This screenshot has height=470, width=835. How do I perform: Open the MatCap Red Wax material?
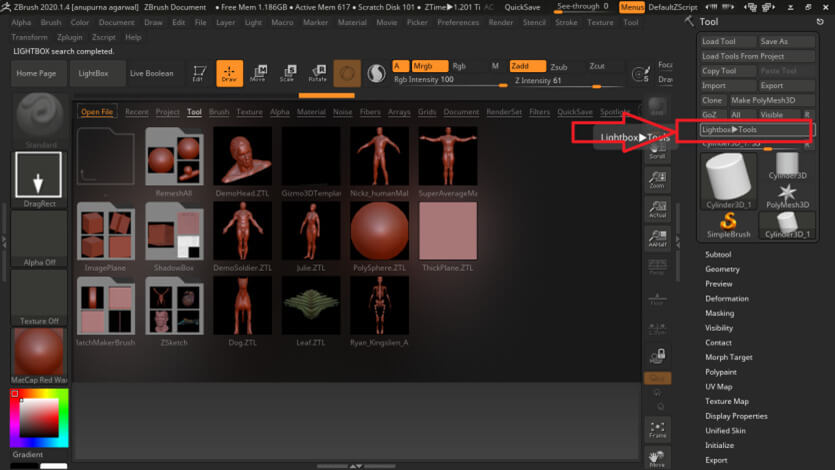39,356
